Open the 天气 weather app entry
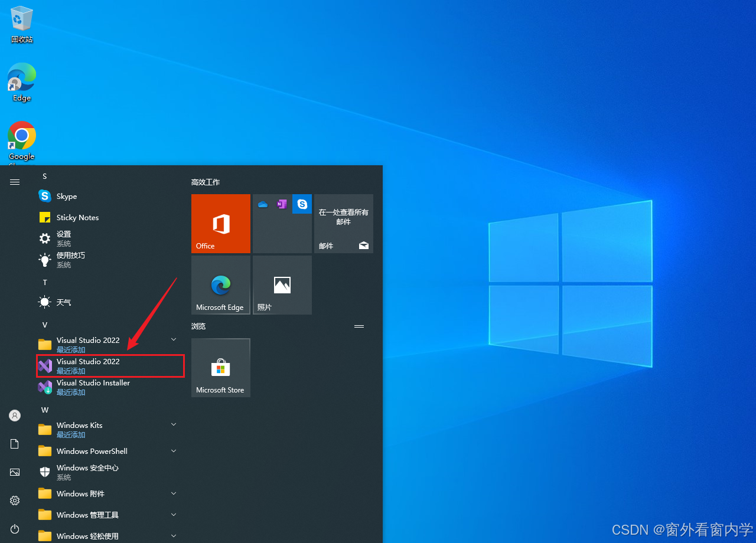 [x=107, y=302]
